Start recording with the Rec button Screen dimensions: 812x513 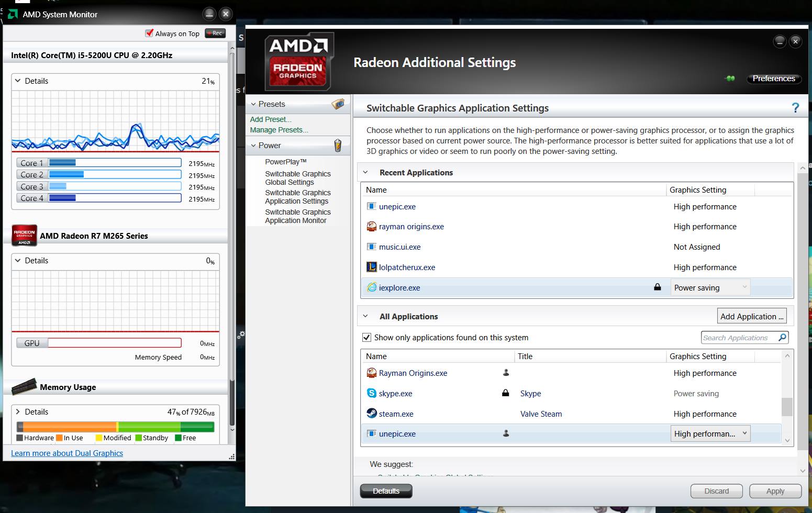tap(215, 33)
